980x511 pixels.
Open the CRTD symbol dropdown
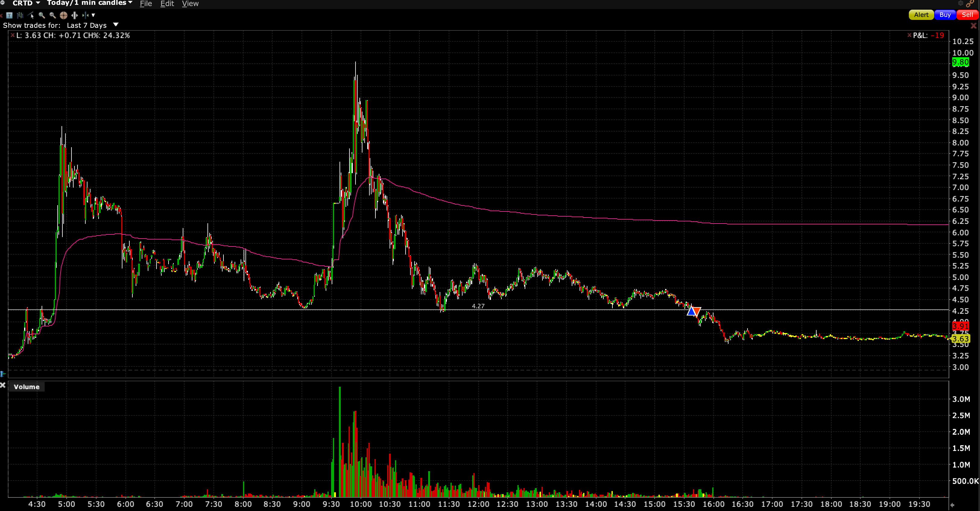pos(38,3)
